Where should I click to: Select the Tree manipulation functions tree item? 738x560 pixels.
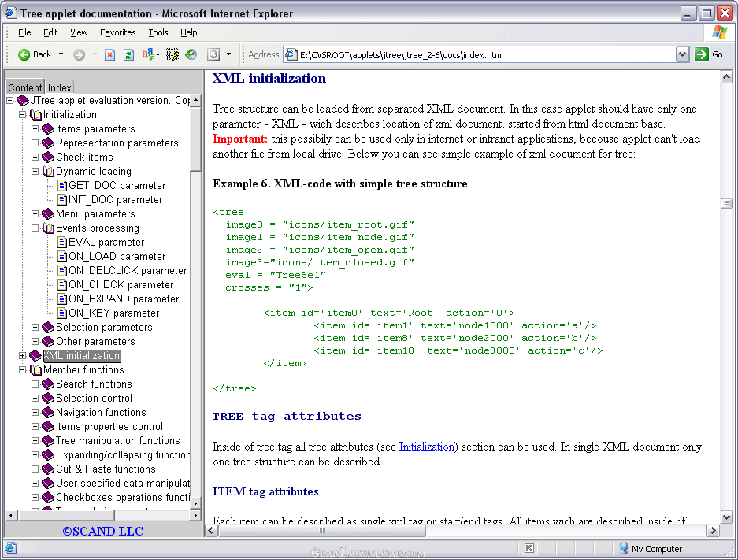click(118, 441)
